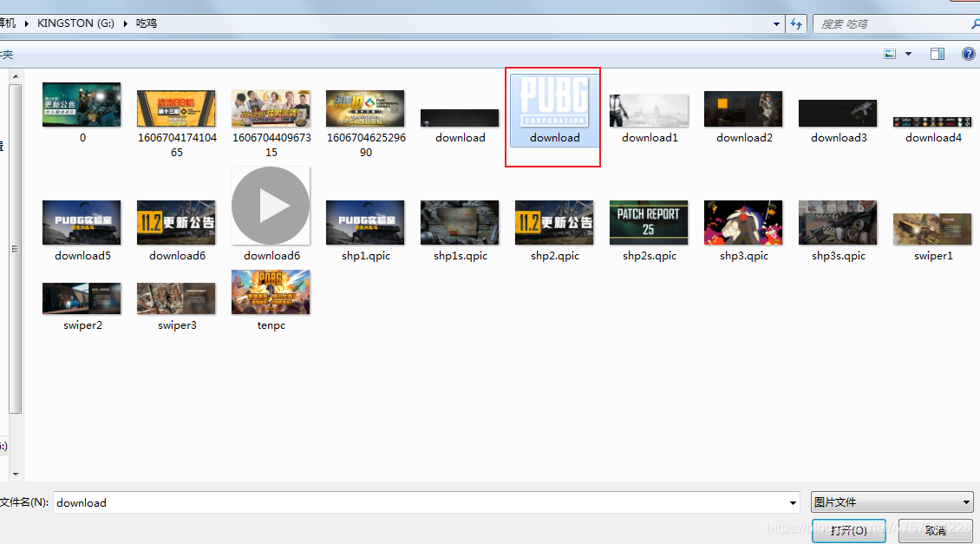Screen dimensions: 980x544
Task: Select the shp1s.qpic file
Action: click(x=460, y=231)
